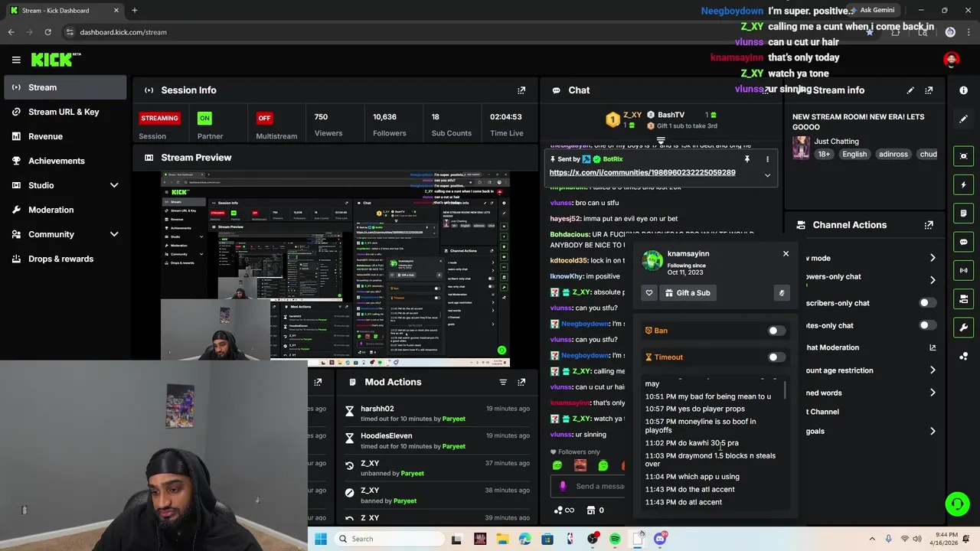The height and width of the screenshot is (551, 980).
Task: Click the wrench icon in right toolbar
Action: tap(963, 328)
